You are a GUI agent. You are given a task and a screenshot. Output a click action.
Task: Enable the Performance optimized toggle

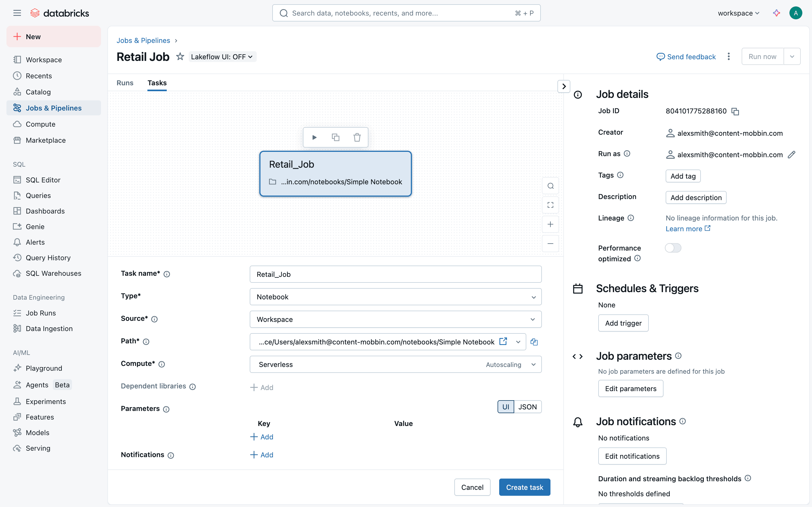click(673, 248)
